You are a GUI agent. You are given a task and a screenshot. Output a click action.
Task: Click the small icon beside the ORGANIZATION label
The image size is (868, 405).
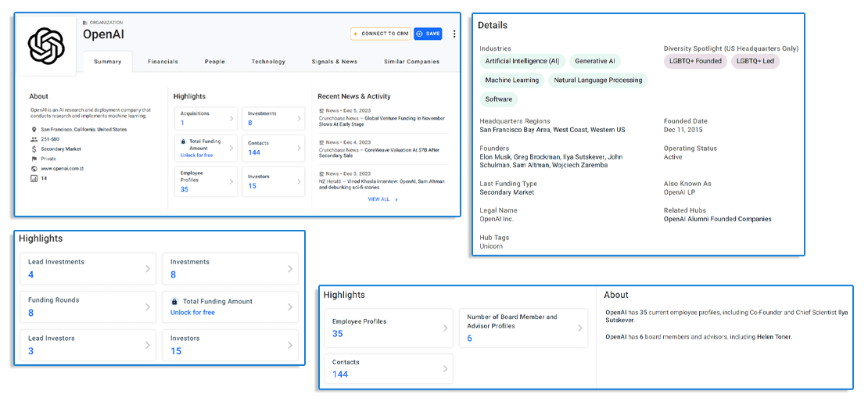pyautogui.click(x=85, y=23)
